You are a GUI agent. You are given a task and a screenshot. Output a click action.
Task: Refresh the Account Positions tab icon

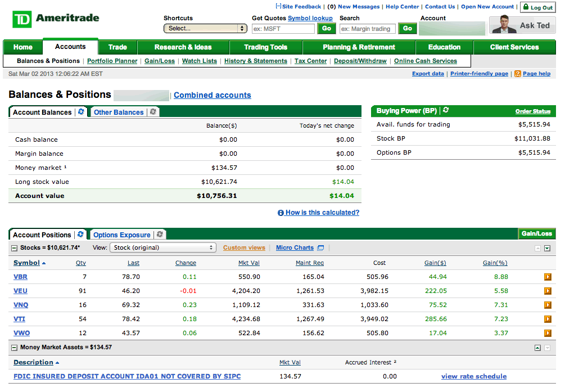click(80, 235)
